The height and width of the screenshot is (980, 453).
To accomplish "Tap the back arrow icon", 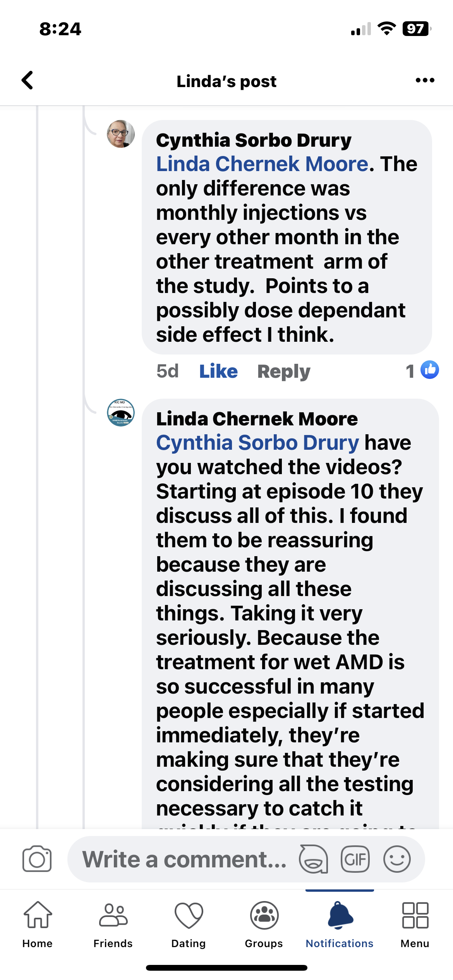I will coord(27,81).
